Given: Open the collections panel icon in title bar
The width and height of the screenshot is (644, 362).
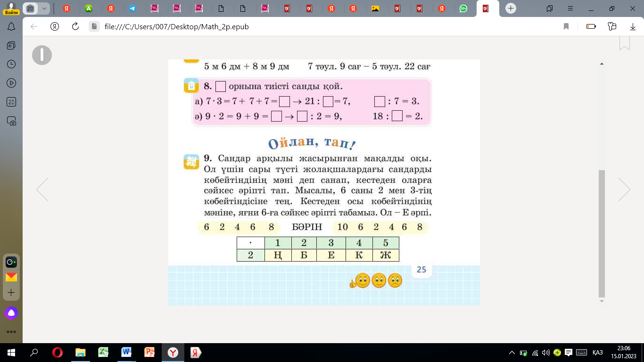Looking at the screenshot, I should [550, 8].
